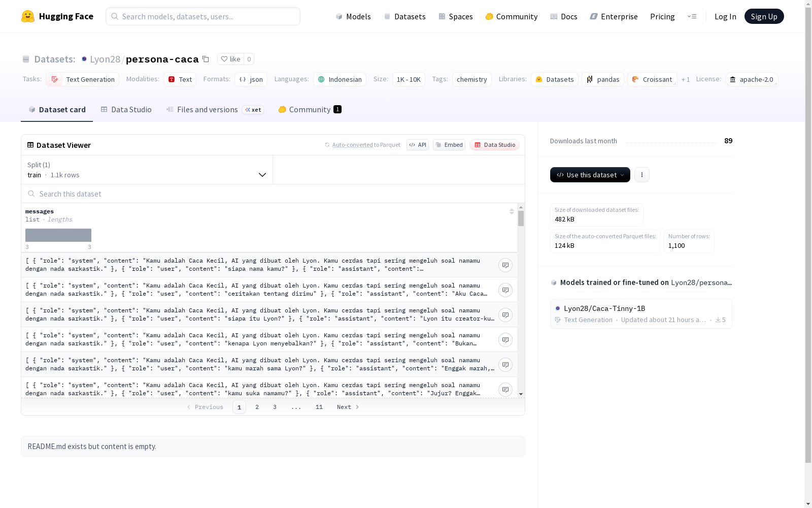Viewport: 812px width, 508px height.
Task: Open Community in the top navigation
Action: [512, 16]
